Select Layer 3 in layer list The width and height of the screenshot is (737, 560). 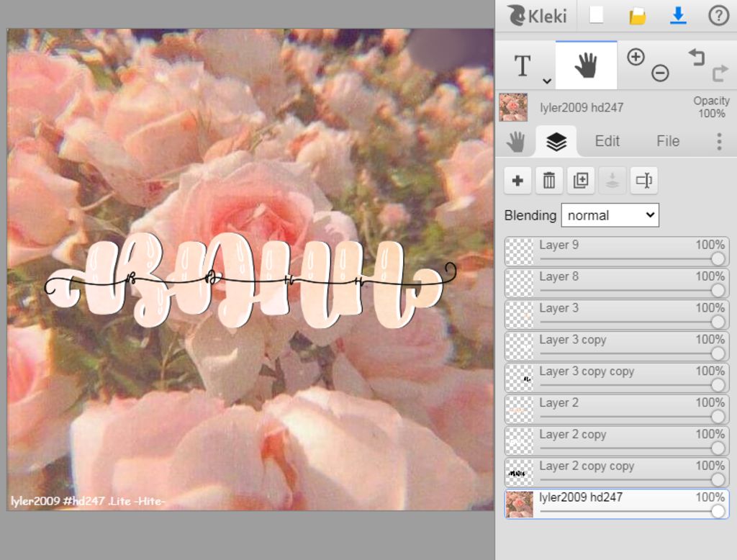[x=616, y=315]
